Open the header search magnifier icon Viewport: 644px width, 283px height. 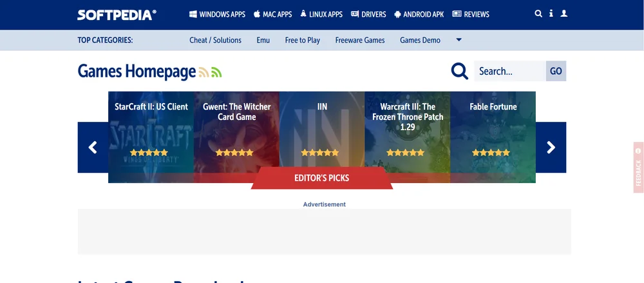[538, 14]
